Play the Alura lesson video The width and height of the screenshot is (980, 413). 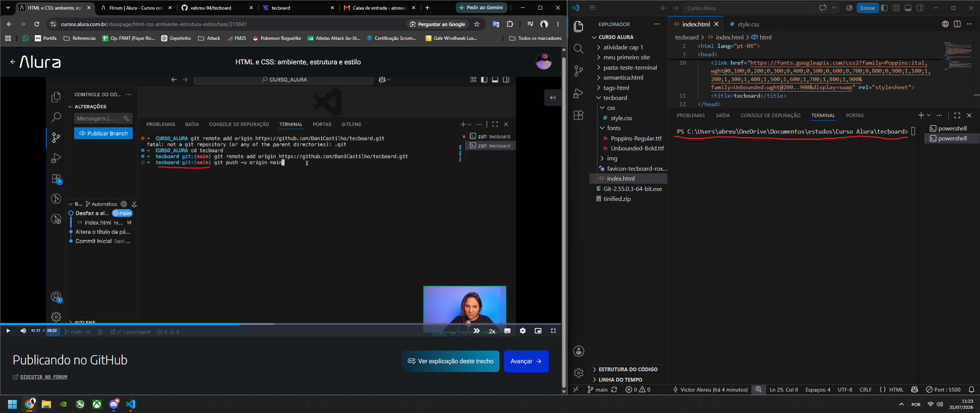pyautogui.click(x=8, y=331)
